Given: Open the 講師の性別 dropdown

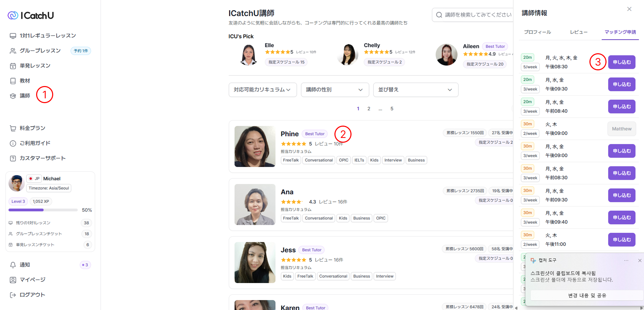Looking at the screenshot, I should click(335, 90).
